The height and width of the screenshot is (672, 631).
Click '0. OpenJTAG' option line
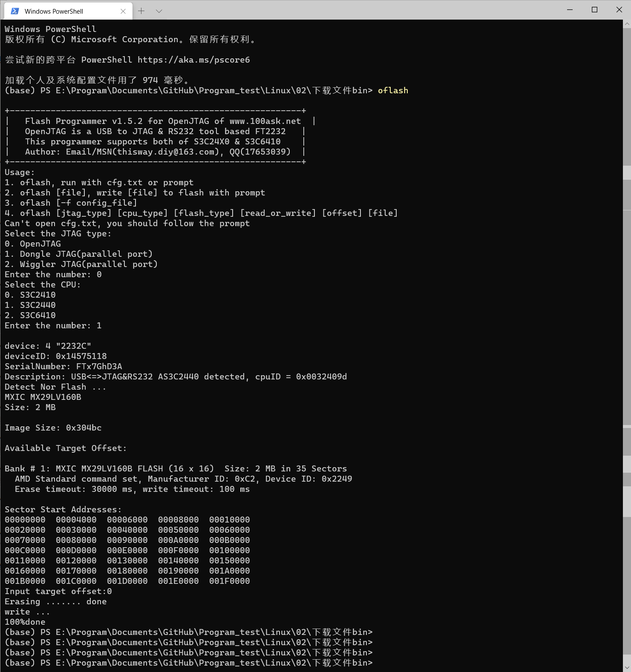click(x=33, y=244)
